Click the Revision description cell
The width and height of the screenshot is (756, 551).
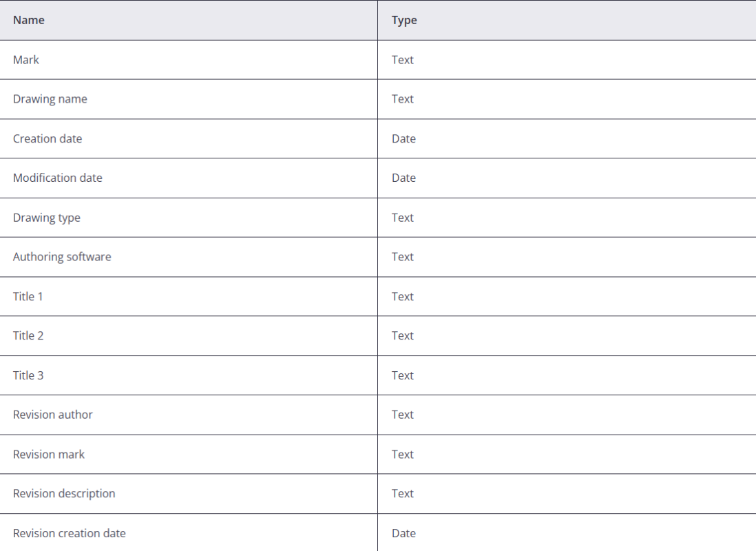pyautogui.click(x=64, y=493)
